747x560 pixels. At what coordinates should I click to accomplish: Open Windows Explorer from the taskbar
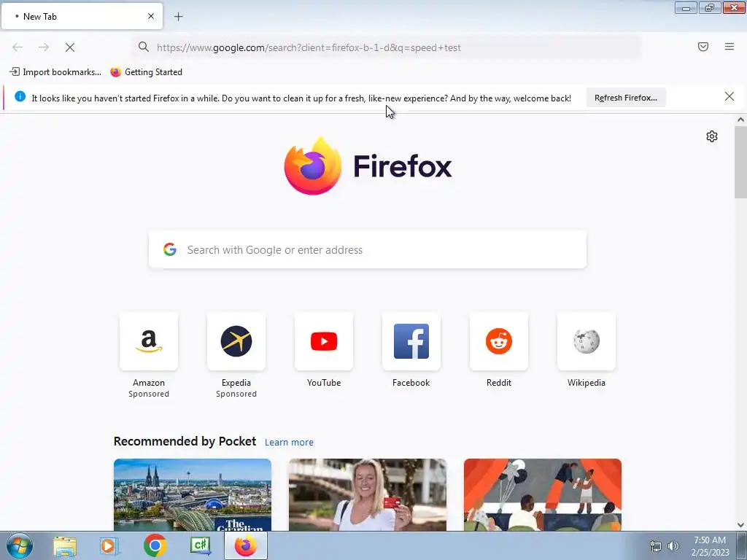[x=65, y=546]
